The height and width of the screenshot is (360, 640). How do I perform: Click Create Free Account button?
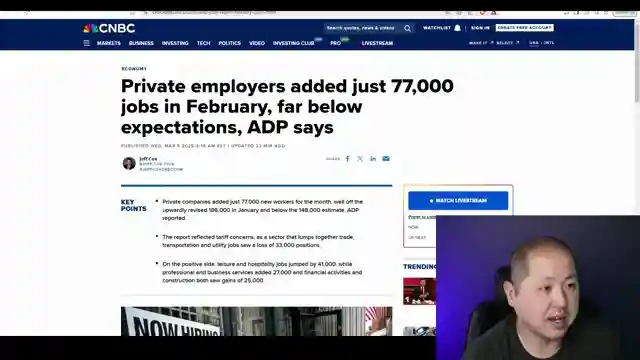(524, 28)
